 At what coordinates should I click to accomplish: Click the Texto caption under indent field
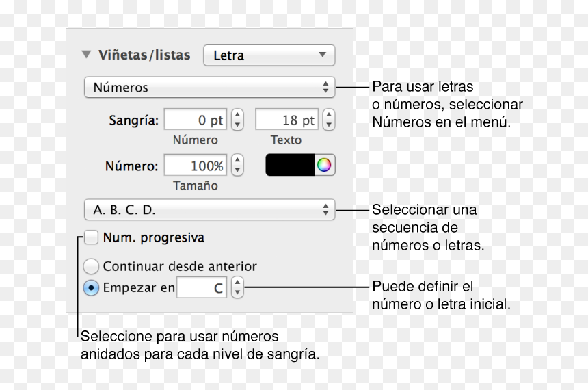[x=286, y=140]
